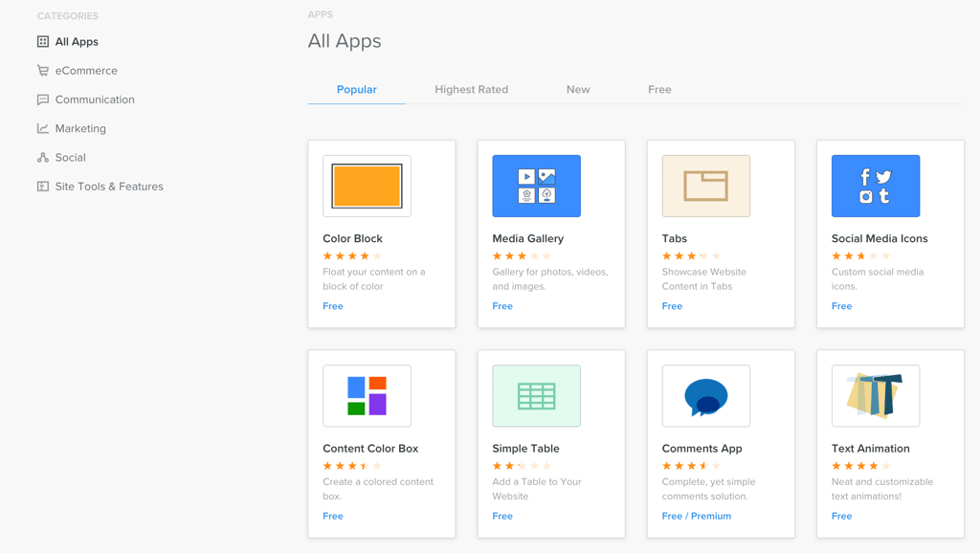This screenshot has width=980, height=553.
Task: Click the Simple Table title
Action: click(x=525, y=449)
